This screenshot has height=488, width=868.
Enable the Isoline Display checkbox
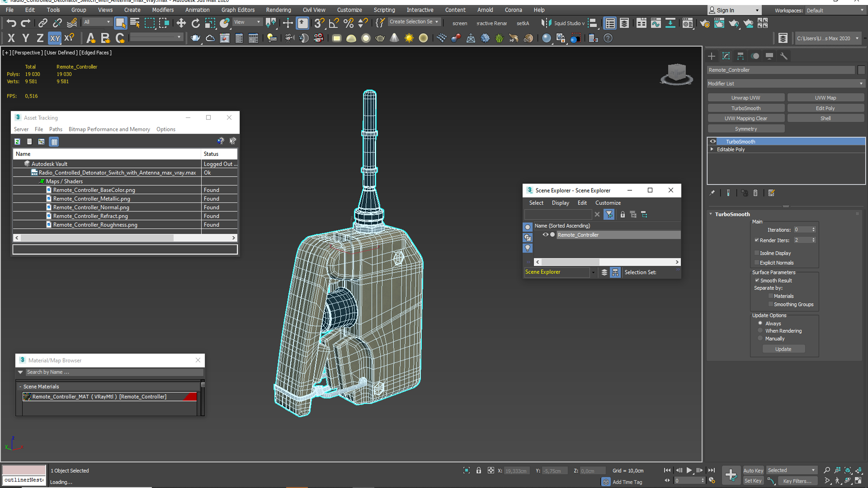tap(757, 253)
